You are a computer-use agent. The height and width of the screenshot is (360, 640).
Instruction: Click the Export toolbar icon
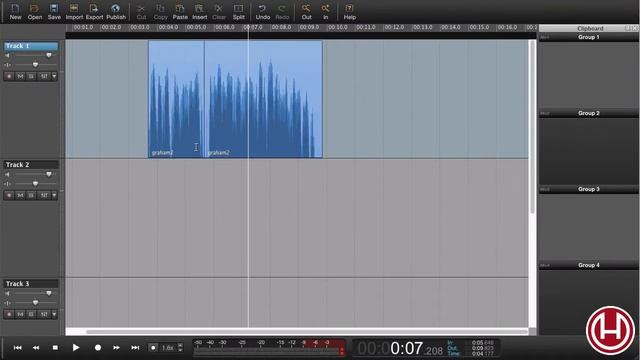(94, 12)
